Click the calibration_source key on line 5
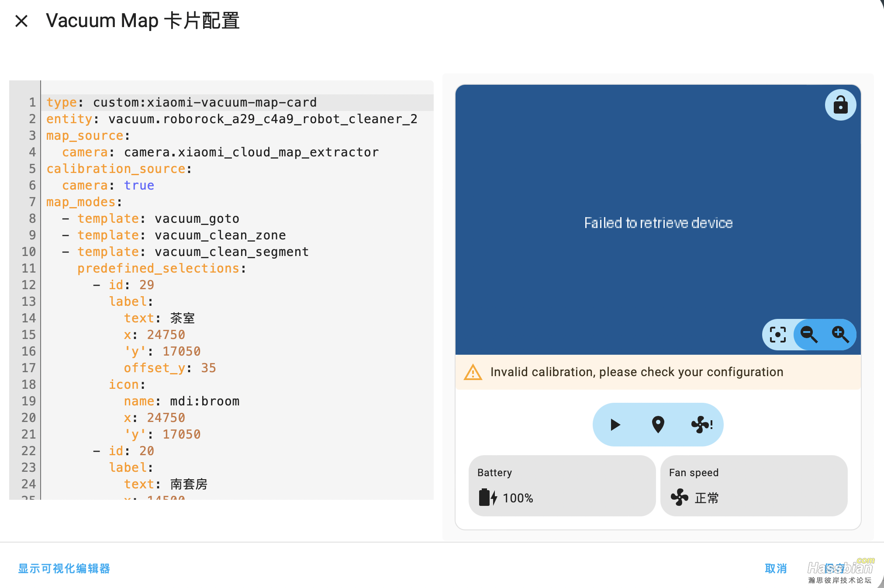The height and width of the screenshot is (588, 884). coord(116,169)
